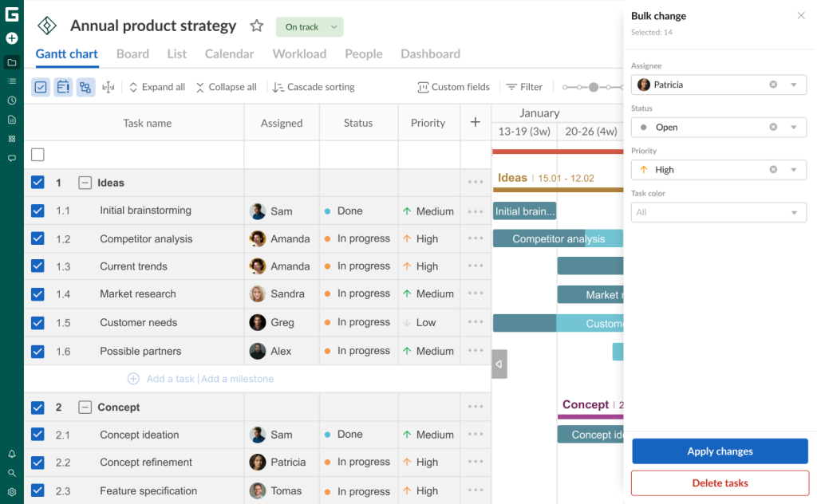Toggle the select-all checkbox above the task list

tap(37, 155)
